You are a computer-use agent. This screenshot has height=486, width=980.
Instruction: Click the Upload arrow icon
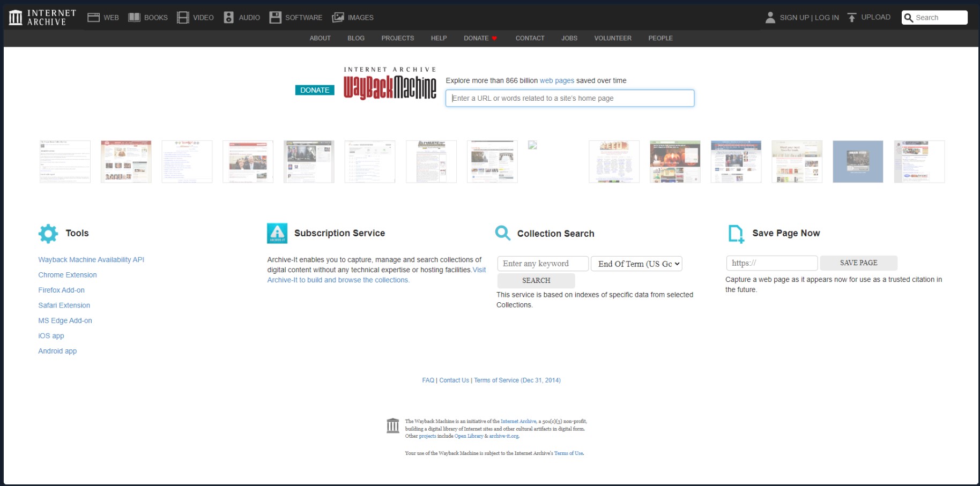(851, 18)
